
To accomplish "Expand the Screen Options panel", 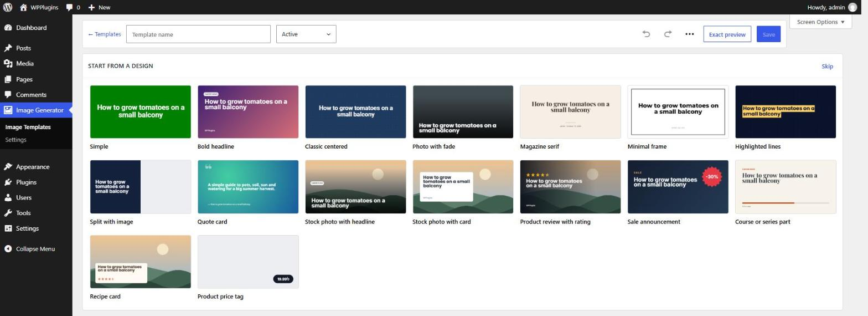I will [820, 22].
